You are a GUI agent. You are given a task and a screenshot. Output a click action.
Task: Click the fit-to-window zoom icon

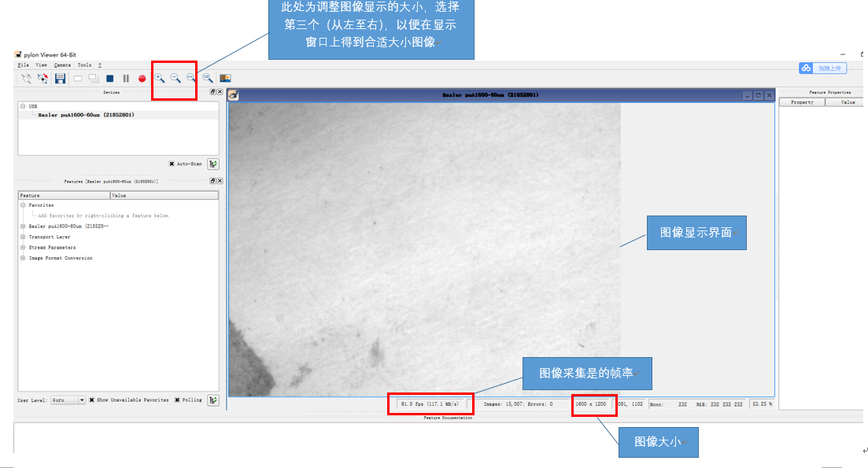pyautogui.click(x=191, y=79)
